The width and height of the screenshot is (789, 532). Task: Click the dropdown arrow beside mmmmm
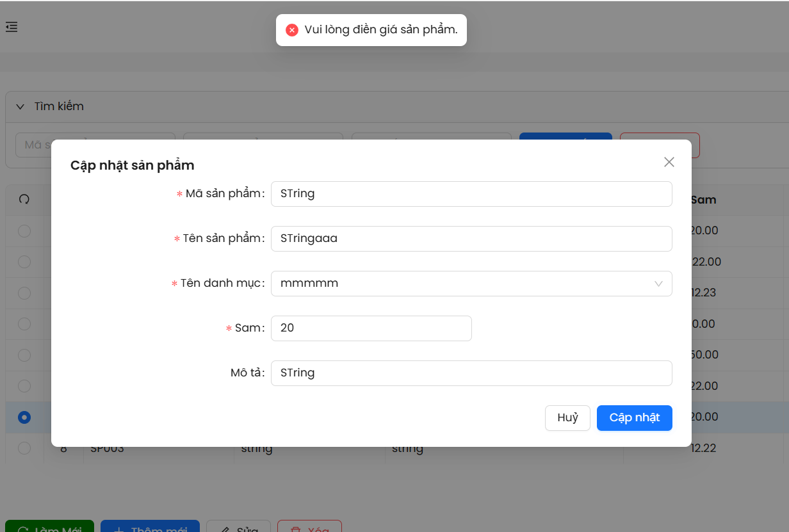tap(658, 284)
